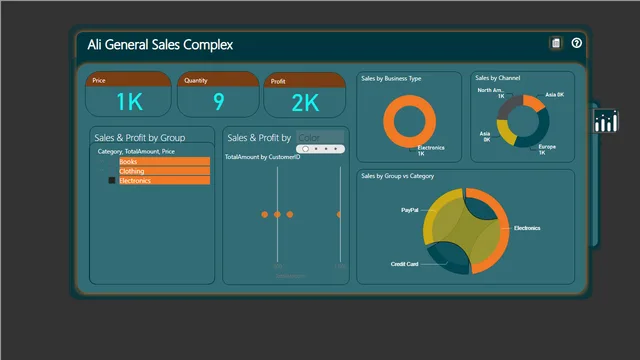This screenshot has width=640, height=360.
Task: Select the Price 1K card
Action: pyautogui.click(x=128, y=94)
